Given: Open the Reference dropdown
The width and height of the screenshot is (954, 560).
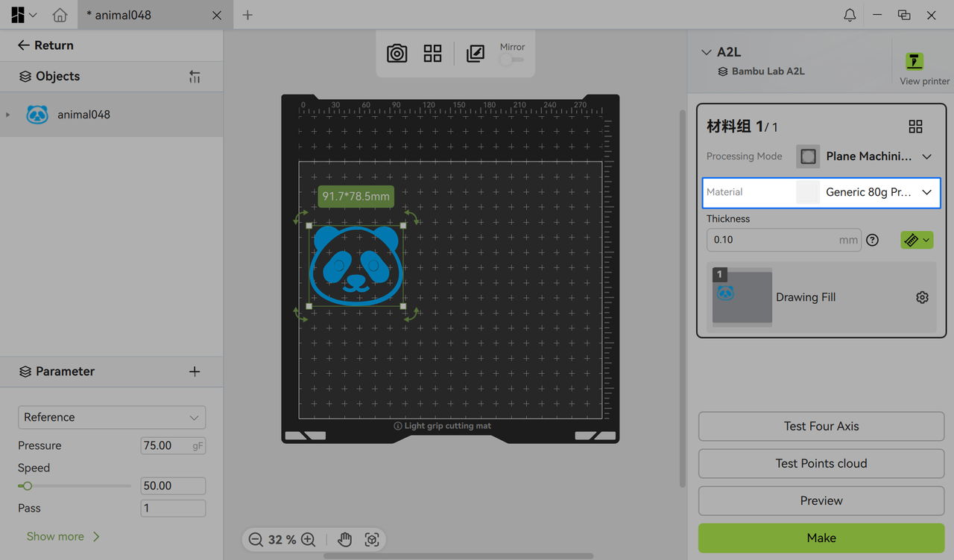Looking at the screenshot, I should [x=112, y=417].
